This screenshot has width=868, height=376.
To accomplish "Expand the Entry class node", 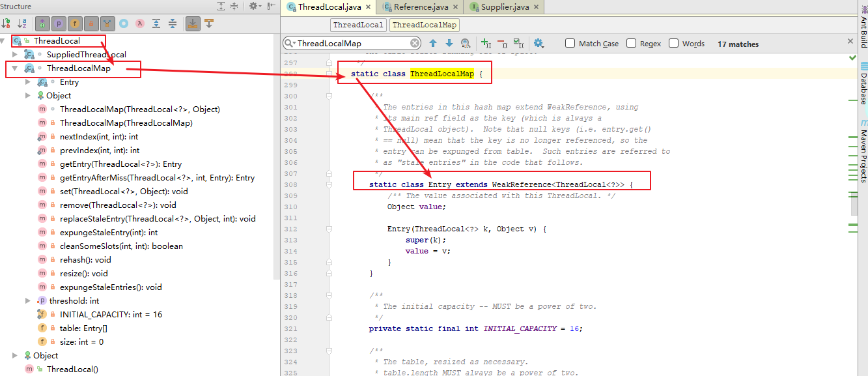I will [28, 81].
